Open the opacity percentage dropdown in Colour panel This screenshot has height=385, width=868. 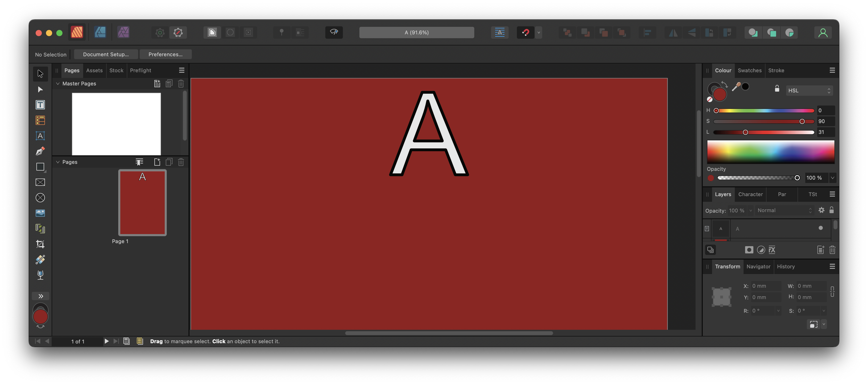tap(832, 178)
